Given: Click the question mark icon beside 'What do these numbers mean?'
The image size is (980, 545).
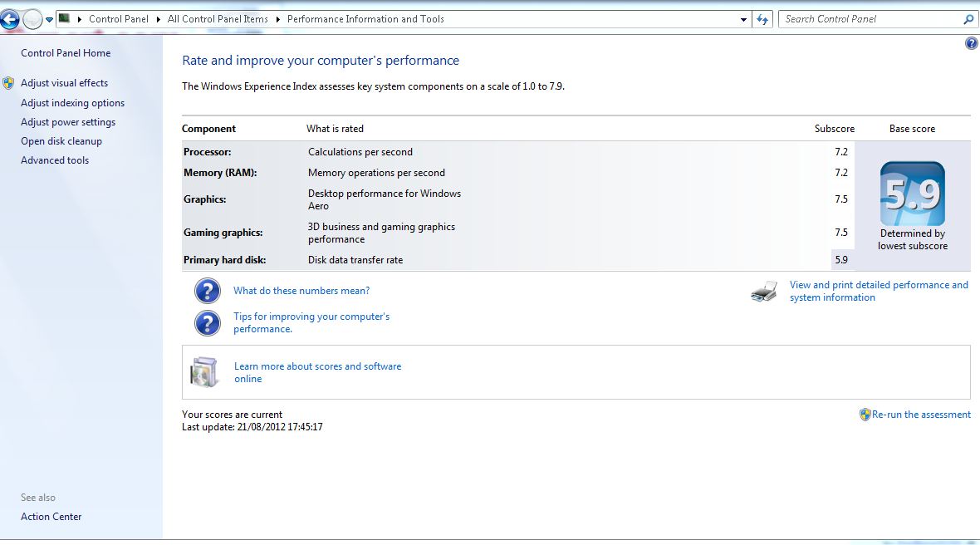Looking at the screenshot, I should [208, 291].
